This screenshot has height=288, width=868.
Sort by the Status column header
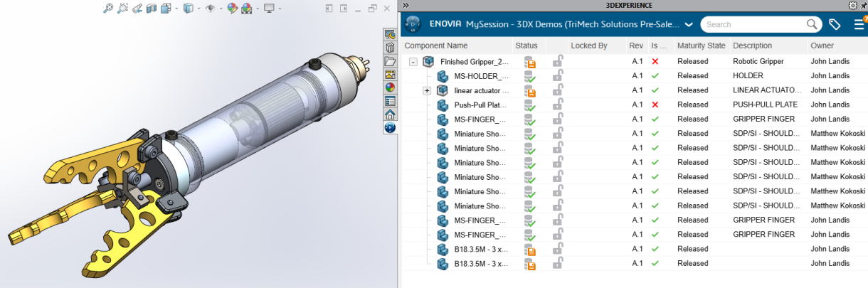click(x=526, y=46)
